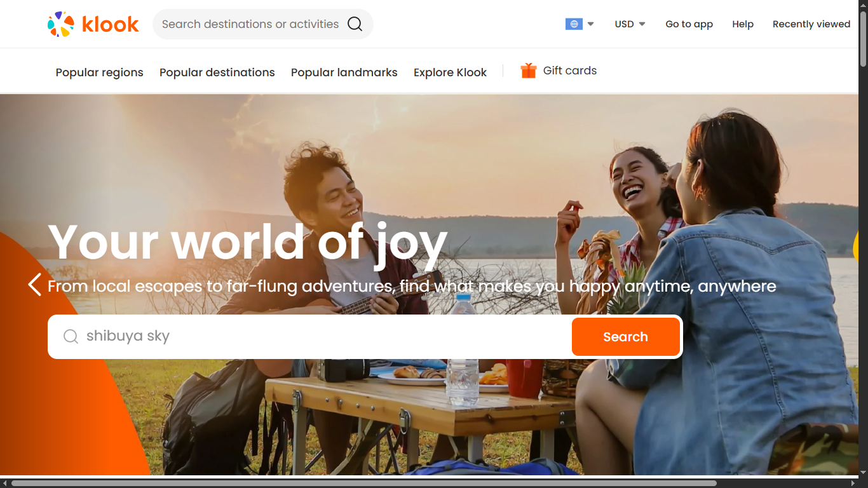Image resolution: width=868 pixels, height=488 pixels.
Task: Open Recently viewed
Action: tap(811, 24)
